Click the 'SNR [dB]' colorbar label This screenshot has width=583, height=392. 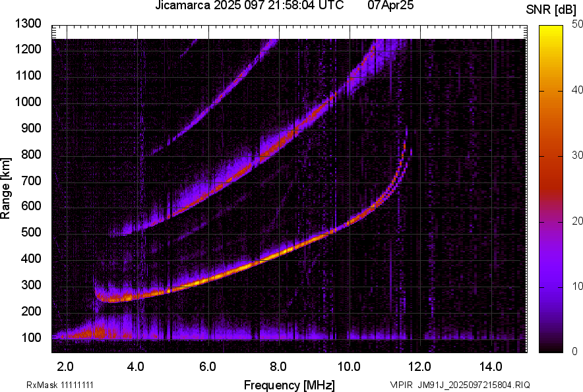(x=551, y=10)
